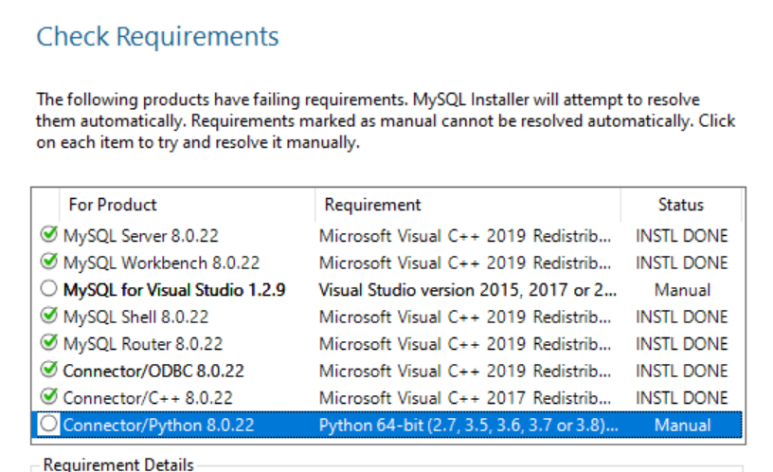The image size is (773, 472).
Task: Click INSTL DONE status for MySQL Shell
Action: (682, 317)
